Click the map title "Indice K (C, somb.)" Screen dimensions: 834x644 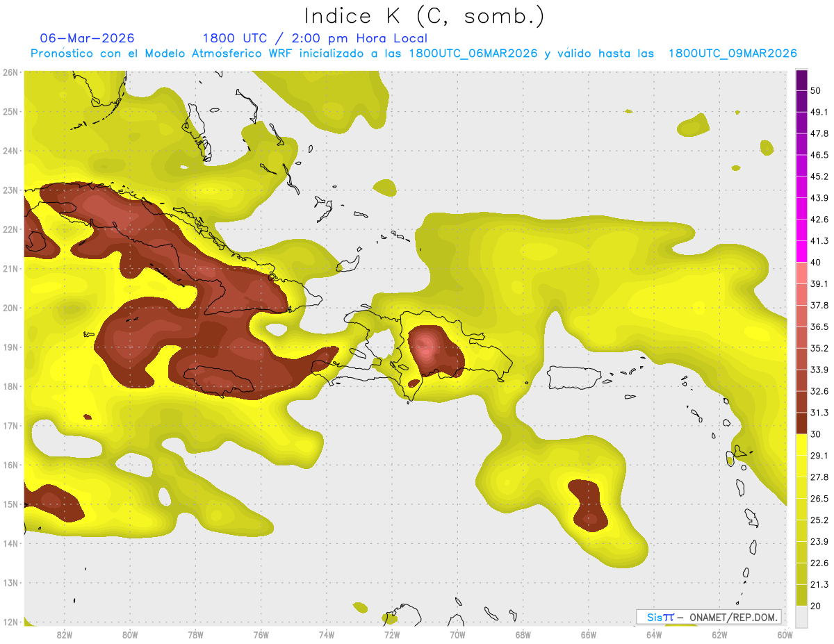(424, 16)
